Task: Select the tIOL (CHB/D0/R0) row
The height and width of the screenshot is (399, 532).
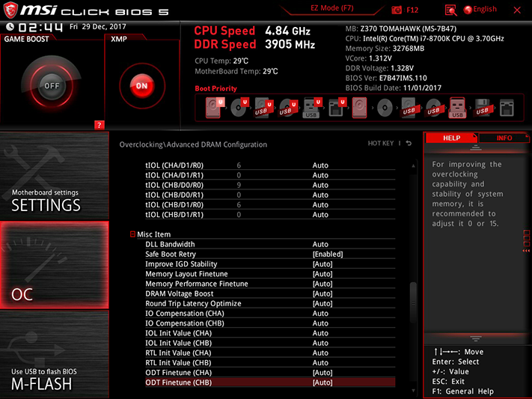Action: pyautogui.click(x=270, y=185)
